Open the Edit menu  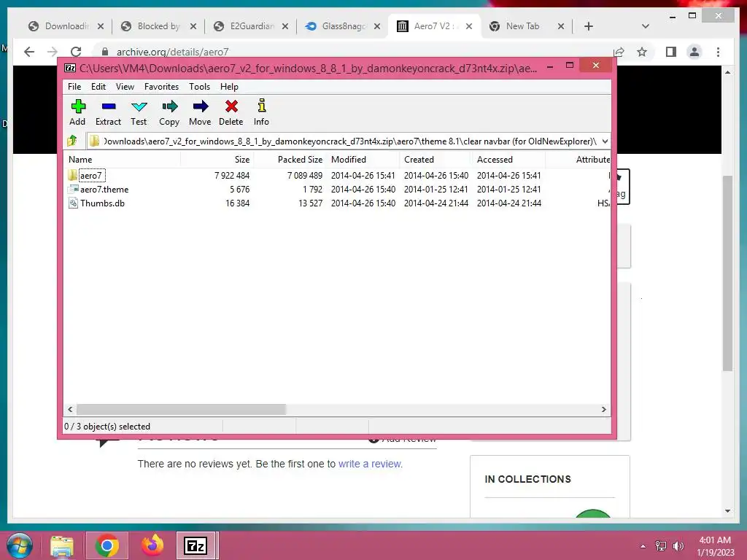(98, 87)
